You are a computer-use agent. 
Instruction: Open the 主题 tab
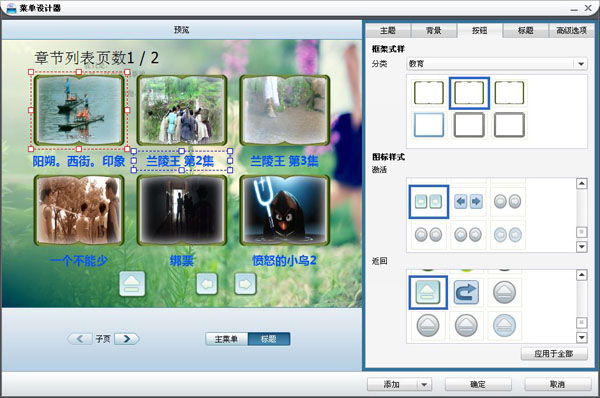tap(388, 31)
